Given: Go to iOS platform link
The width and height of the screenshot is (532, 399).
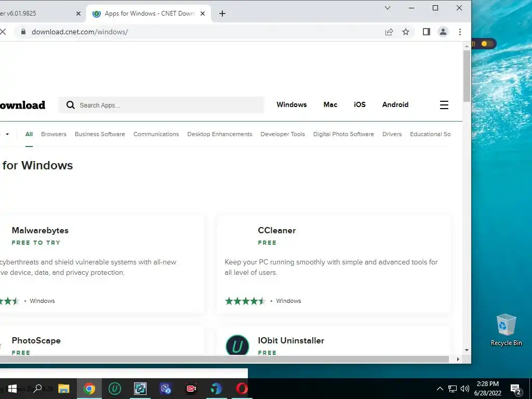Looking at the screenshot, I should (360, 104).
